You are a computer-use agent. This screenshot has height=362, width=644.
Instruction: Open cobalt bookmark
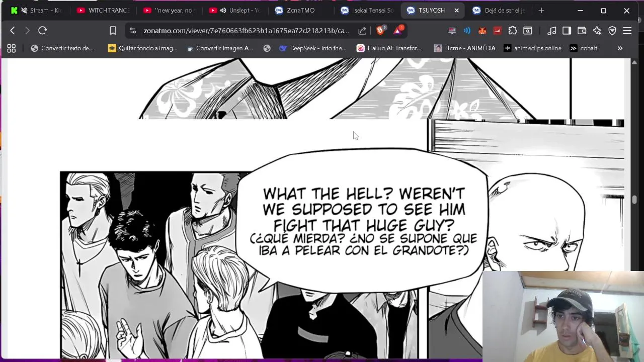(584, 48)
